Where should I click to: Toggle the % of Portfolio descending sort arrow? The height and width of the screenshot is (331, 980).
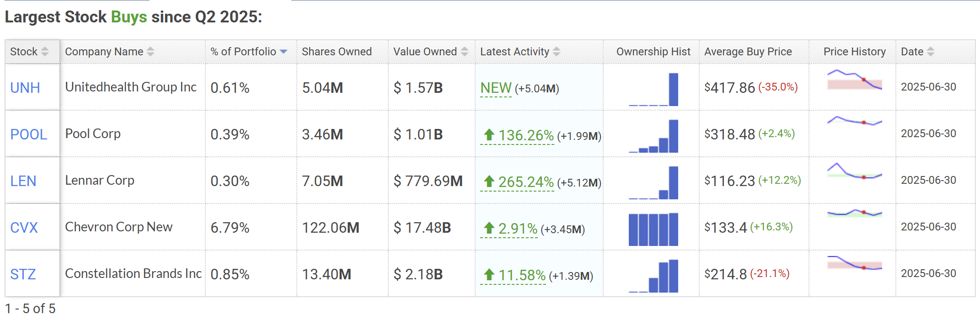click(x=284, y=52)
